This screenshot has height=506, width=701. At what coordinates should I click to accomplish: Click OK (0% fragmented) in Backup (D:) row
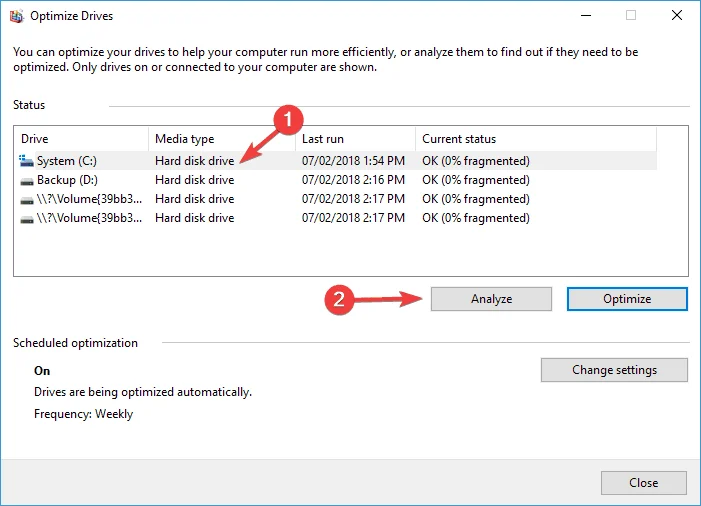click(476, 180)
